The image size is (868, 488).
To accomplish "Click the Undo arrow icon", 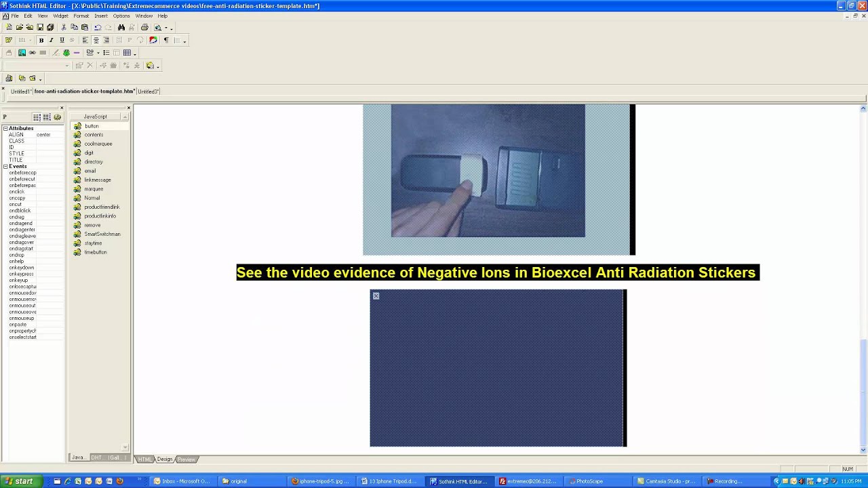I will tap(98, 28).
